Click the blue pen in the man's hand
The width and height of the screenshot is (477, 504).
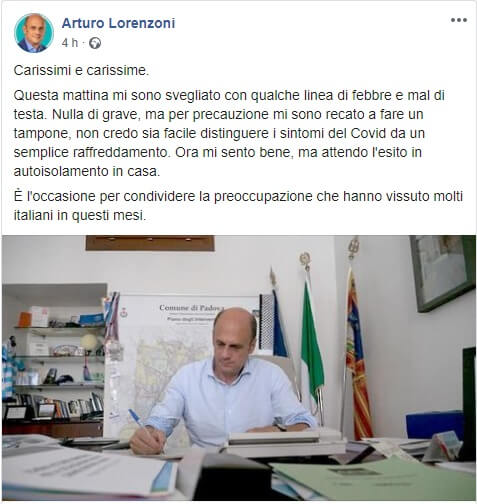(142, 425)
